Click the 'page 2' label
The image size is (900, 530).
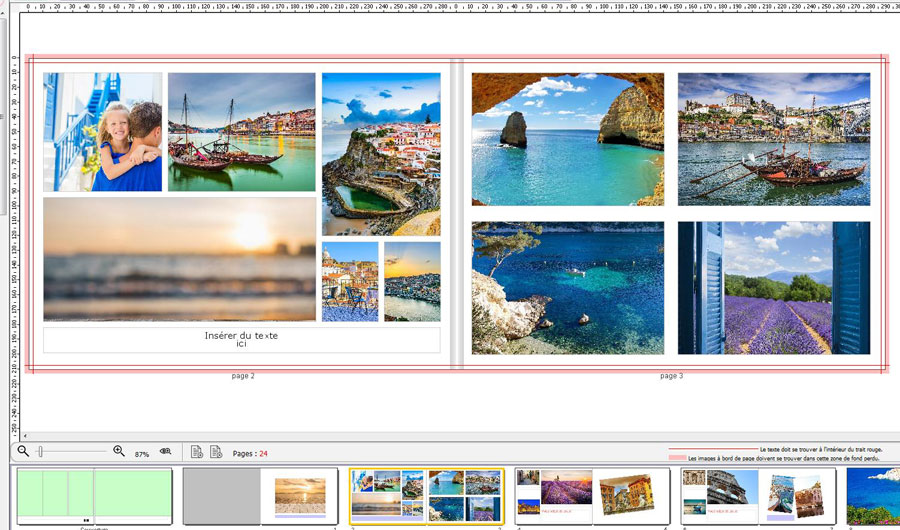click(243, 376)
